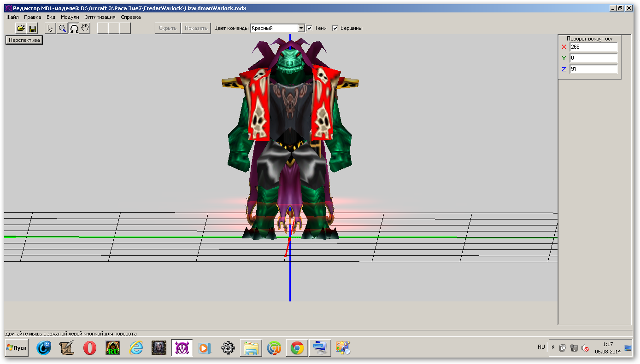Open the gear icon app in taskbar
The image size is (640, 364).
click(228, 348)
